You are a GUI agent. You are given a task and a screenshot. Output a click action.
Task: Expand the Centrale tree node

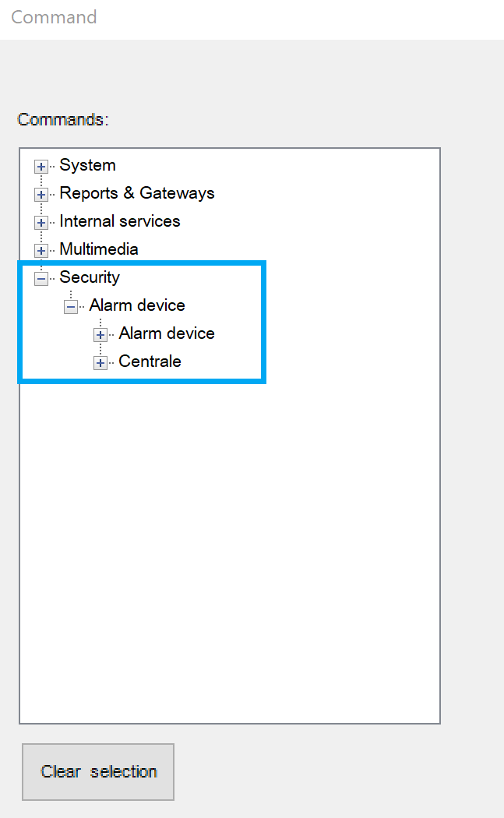[x=100, y=362]
